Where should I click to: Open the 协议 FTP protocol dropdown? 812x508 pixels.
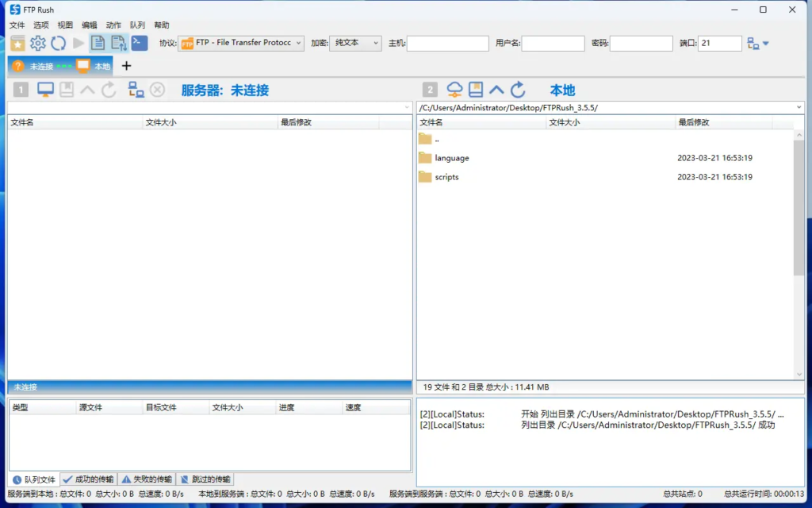[241, 43]
